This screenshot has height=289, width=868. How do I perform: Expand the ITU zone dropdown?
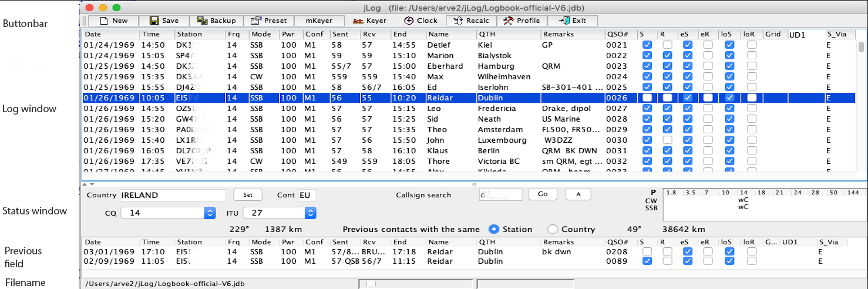point(311,213)
